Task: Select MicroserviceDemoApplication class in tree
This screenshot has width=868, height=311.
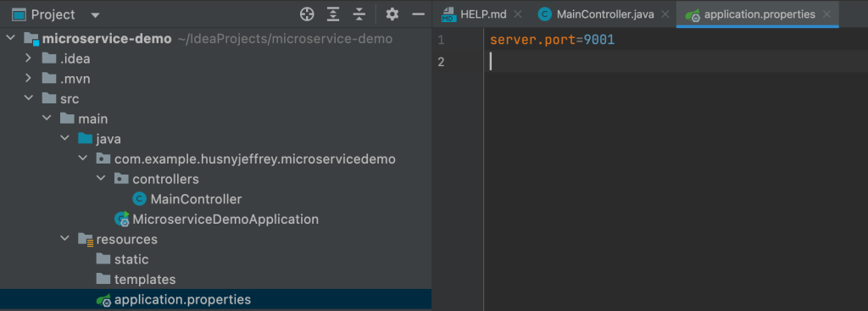Action: point(225,219)
